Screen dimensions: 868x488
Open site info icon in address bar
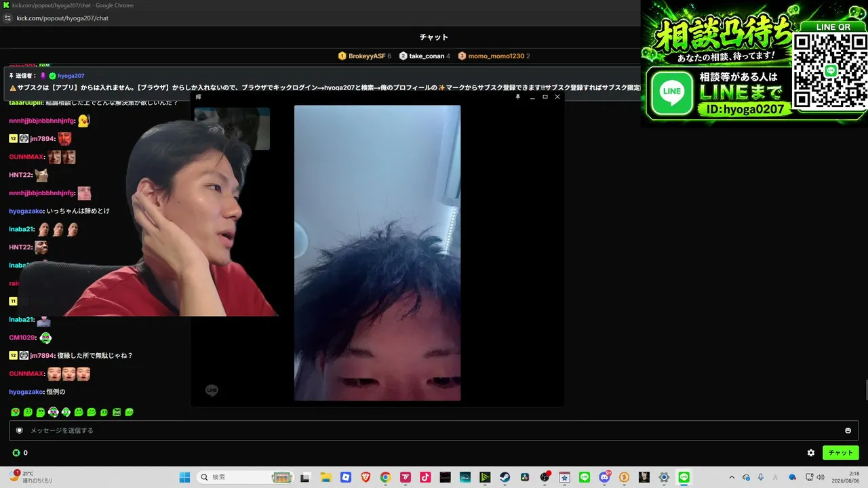(7, 18)
